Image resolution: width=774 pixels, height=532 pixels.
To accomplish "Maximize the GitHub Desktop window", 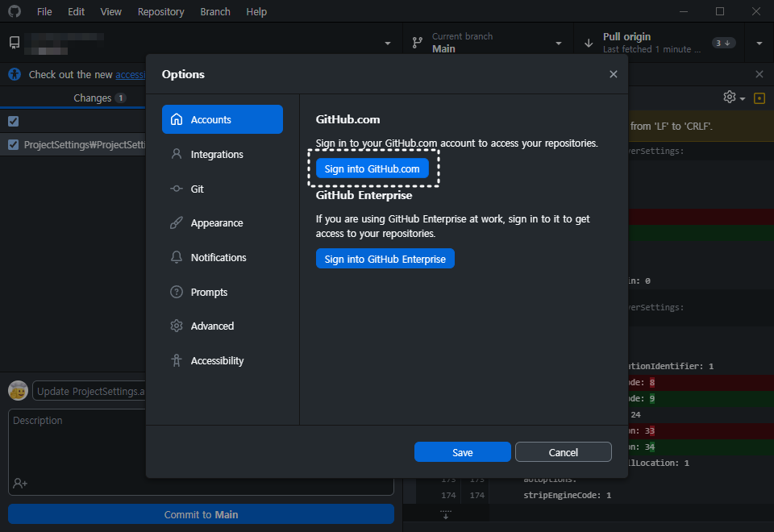I will 720,11.
